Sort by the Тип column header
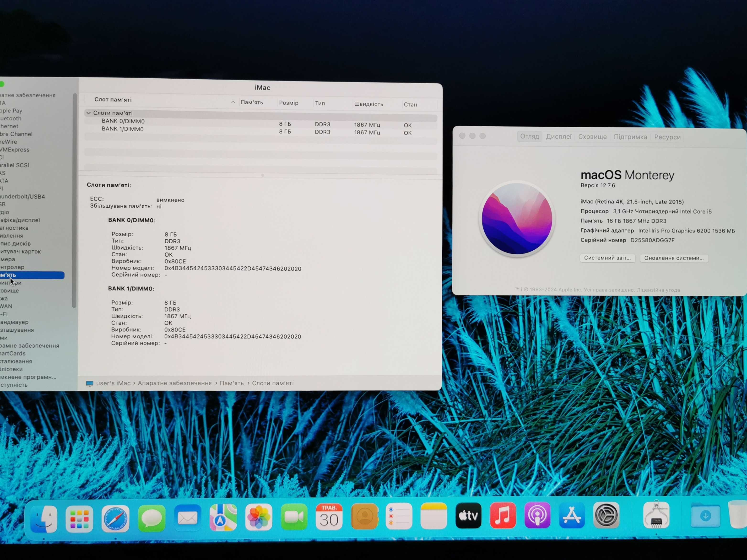The height and width of the screenshot is (560, 747). pyautogui.click(x=320, y=103)
